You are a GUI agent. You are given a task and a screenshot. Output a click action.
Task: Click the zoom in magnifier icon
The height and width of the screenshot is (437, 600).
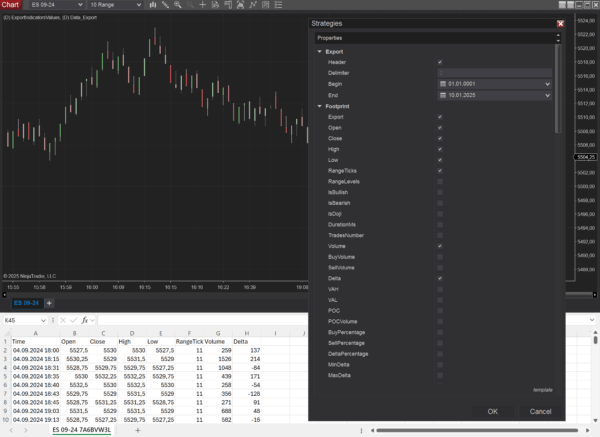tap(178, 5)
